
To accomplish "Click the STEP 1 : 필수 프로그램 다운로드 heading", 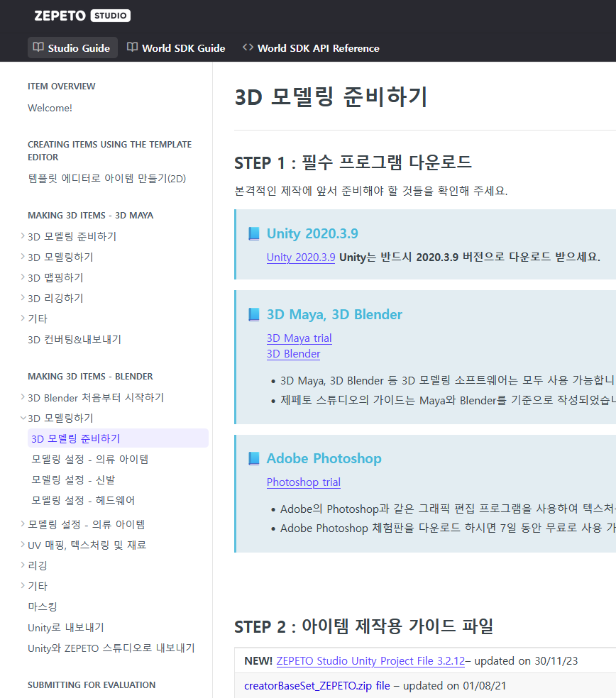I will tap(353, 162).
